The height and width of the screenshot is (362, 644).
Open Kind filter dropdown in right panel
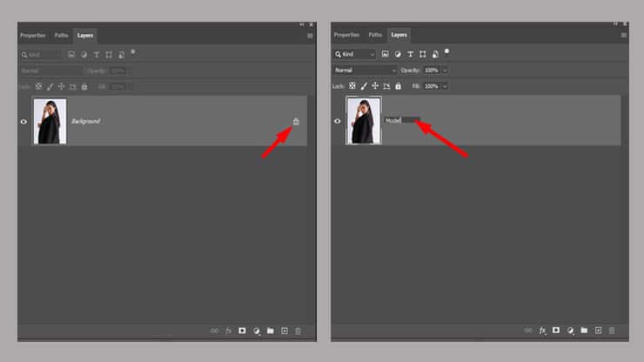tap(355, 54)
